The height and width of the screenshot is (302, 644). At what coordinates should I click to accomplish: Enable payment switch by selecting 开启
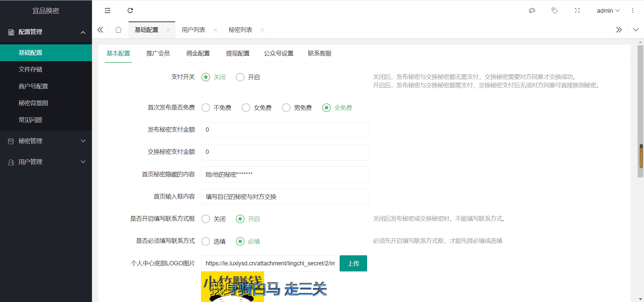click(x=240, y=77)
